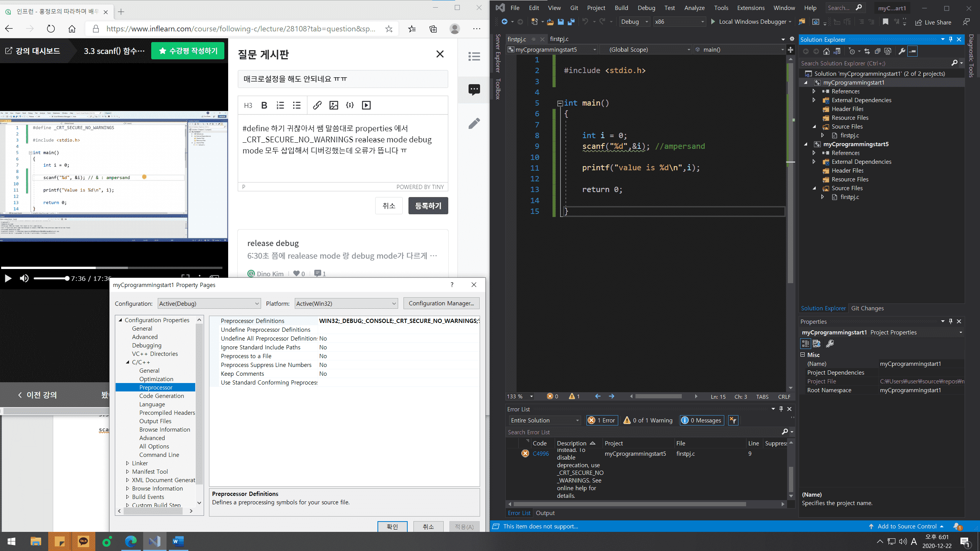The height and width of the screenshot is (551, 980).
Task: Click the Configuration Manager... button
Action: pos(441,303)
